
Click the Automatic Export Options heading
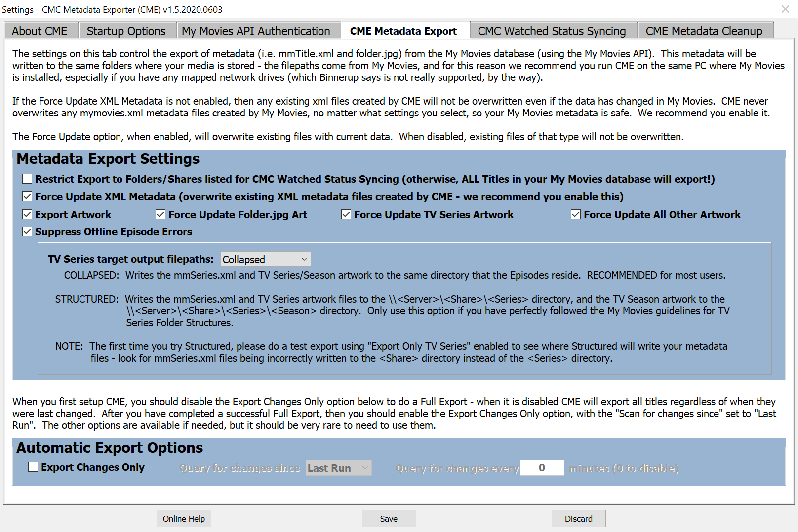tap(110, 448)
